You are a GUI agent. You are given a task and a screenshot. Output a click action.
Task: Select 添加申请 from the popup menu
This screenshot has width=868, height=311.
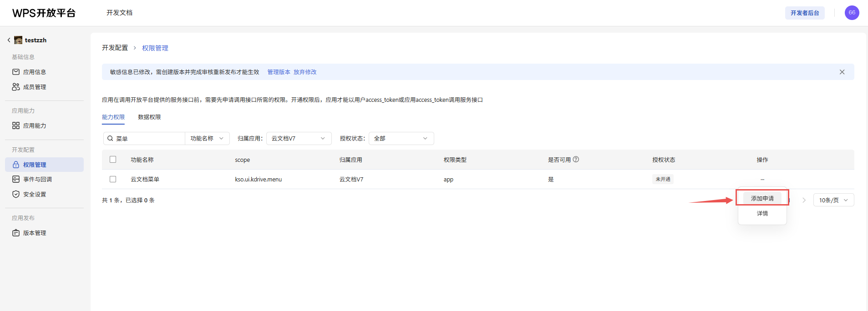point(762,199)
